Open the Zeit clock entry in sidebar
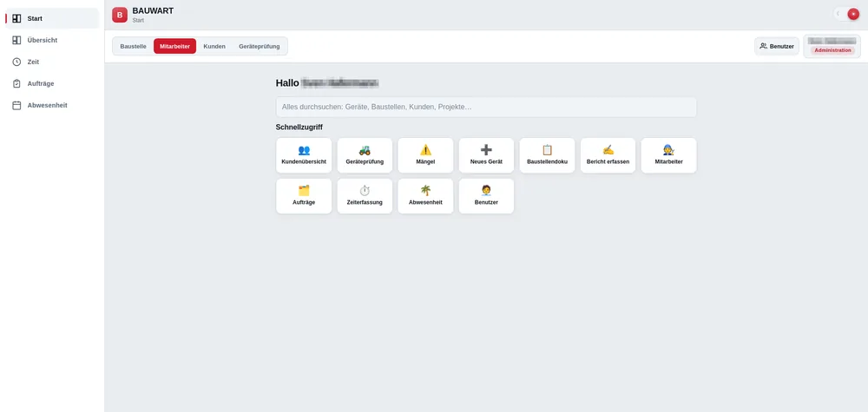The height and width of the screenshot is (412, 868). 52,62
